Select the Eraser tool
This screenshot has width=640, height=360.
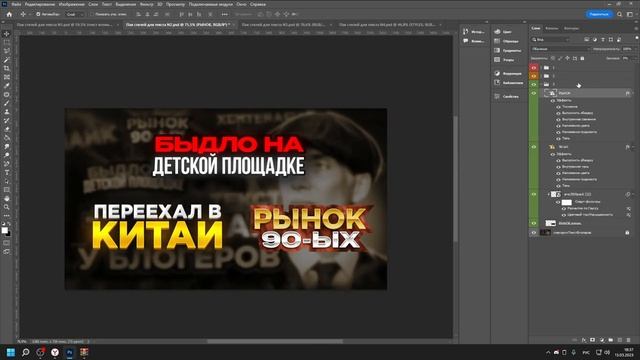point(7,129)
